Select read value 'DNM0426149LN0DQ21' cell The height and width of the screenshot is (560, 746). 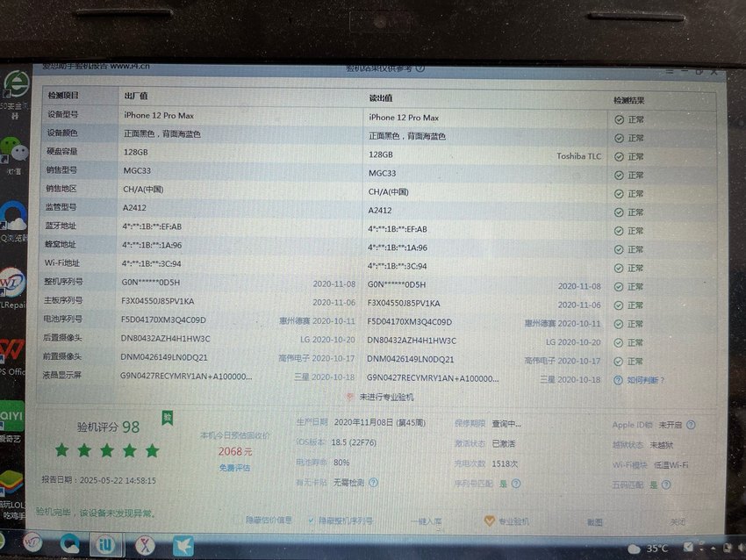click(410, 359)
